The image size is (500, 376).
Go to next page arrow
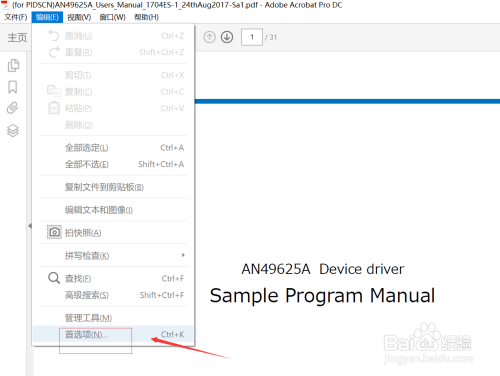tap(227, 37)
